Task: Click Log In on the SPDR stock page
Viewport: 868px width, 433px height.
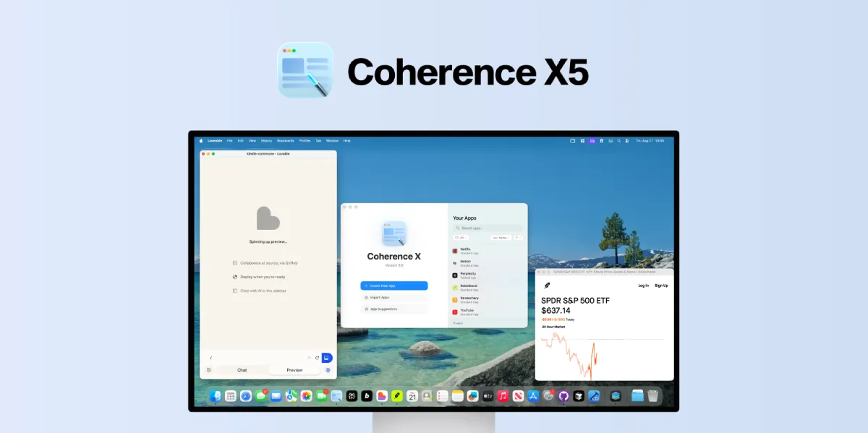Action: (643, 285)
